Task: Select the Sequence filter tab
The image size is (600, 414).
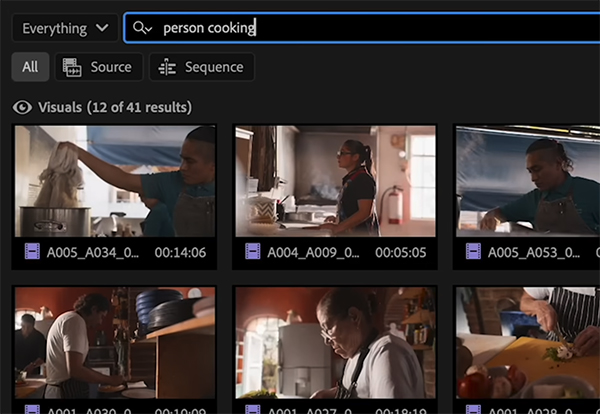Action: 202,67
